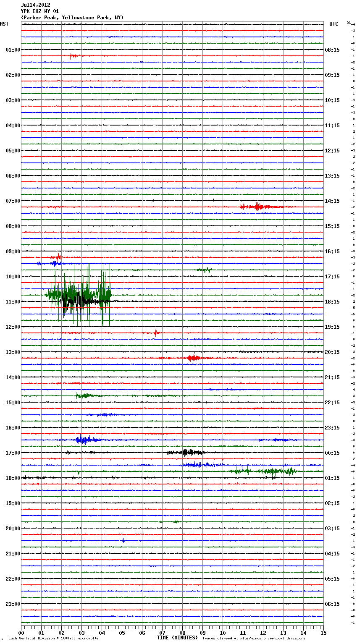Click the 17:15 UTC time label
The image size is (357, 644).
coord(332,277)
